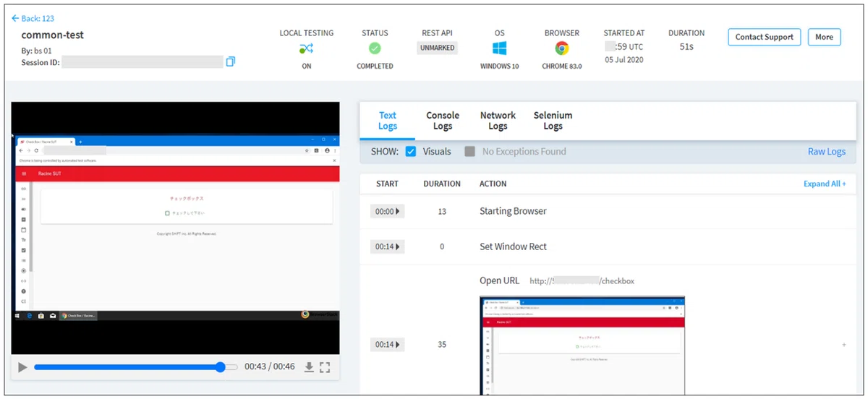Click the Chrome 83.0 browser icon
The height and width of the screenshot is (399, 868).
click(562, 48)
